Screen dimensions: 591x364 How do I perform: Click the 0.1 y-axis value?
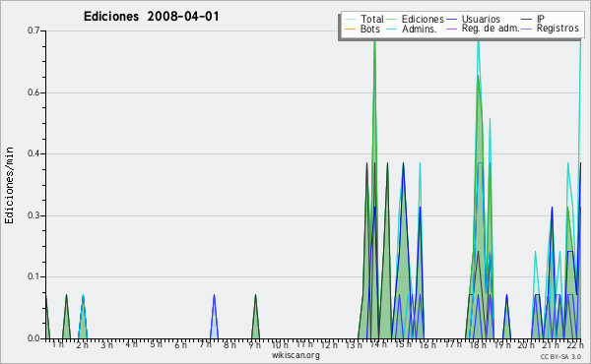pos(33,276)
